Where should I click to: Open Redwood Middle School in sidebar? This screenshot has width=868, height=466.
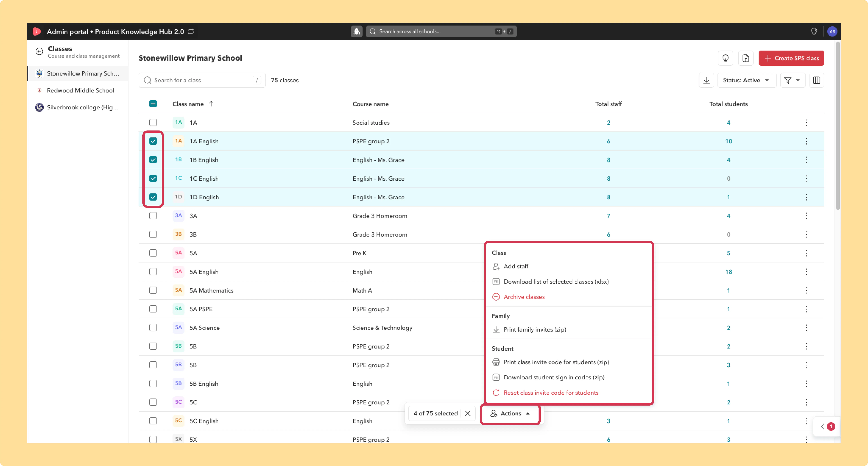[78, 90]
